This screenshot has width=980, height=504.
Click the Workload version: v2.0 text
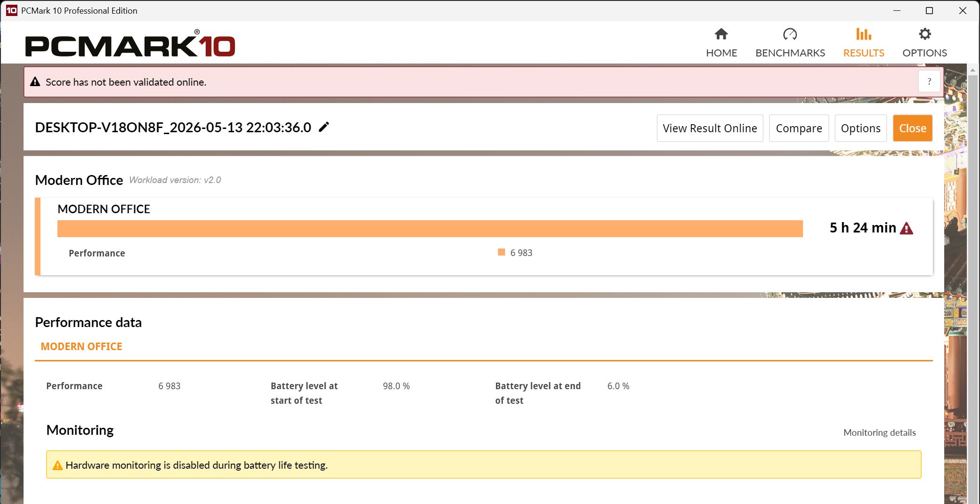(x=175, y=180)
